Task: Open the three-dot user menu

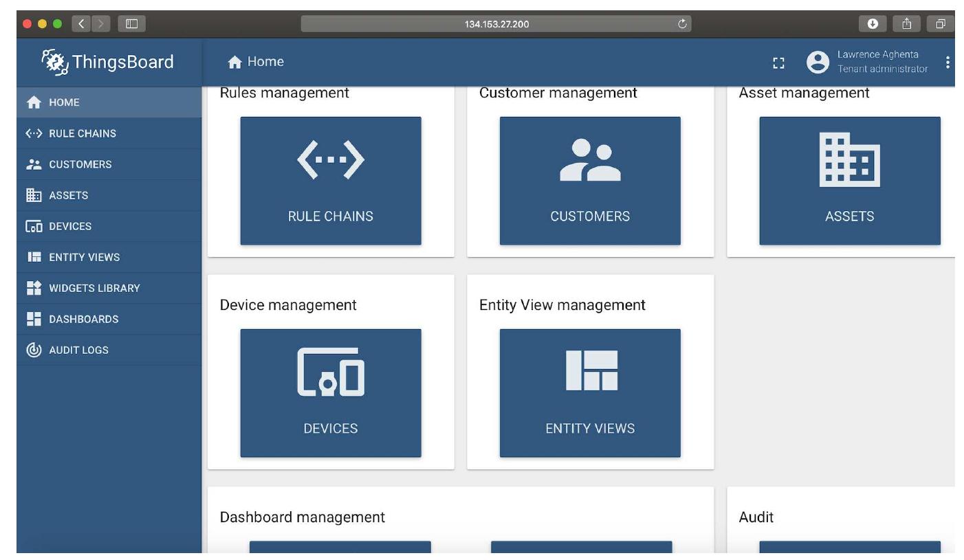Action: [x=947, y=63]
